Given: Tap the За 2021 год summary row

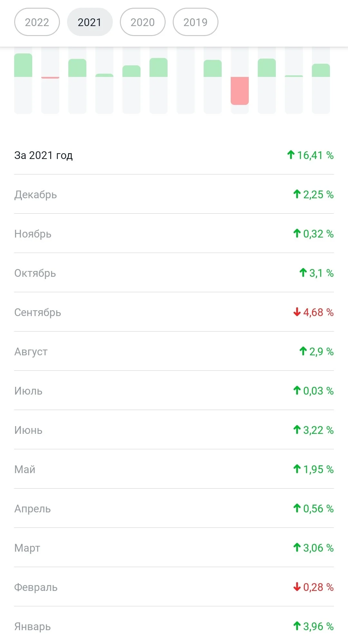Looking at the screenshot, I should (x=174, y=155).
